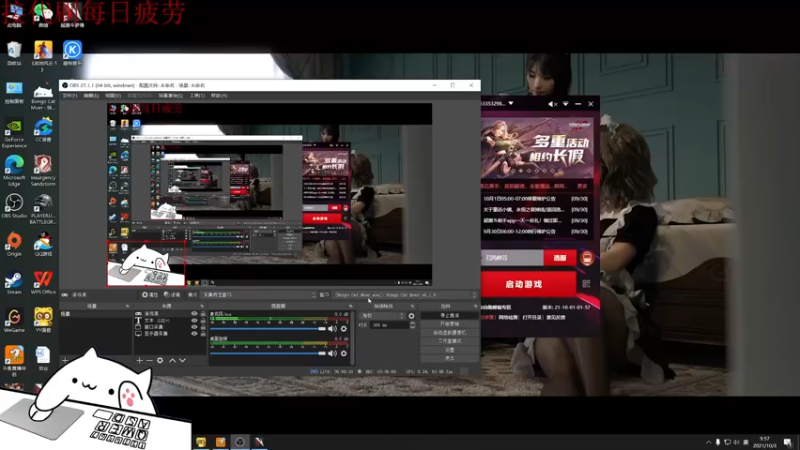This screenshot has height=450, width=800.
Task: Click the 工作室模式 button
Action: tap(449, 341)
